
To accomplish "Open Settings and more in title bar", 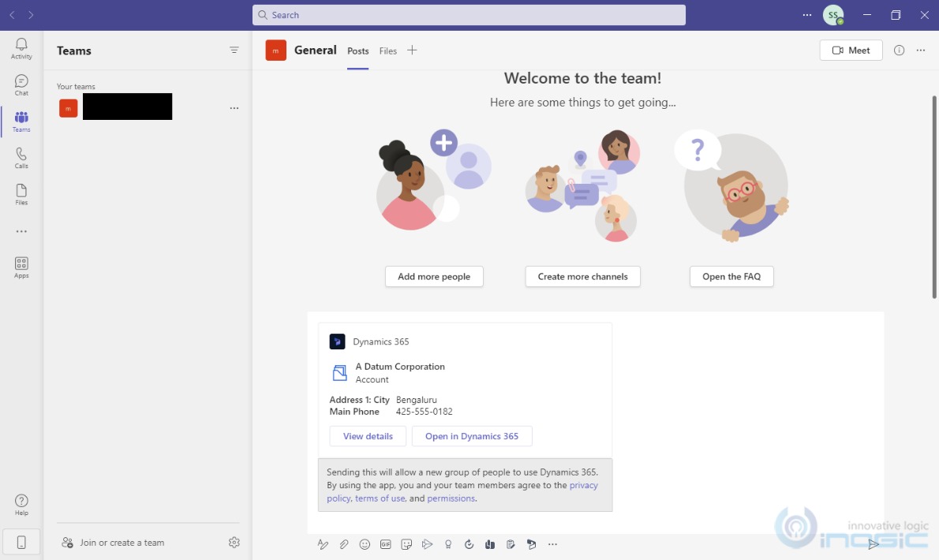I will click(806, 15).
